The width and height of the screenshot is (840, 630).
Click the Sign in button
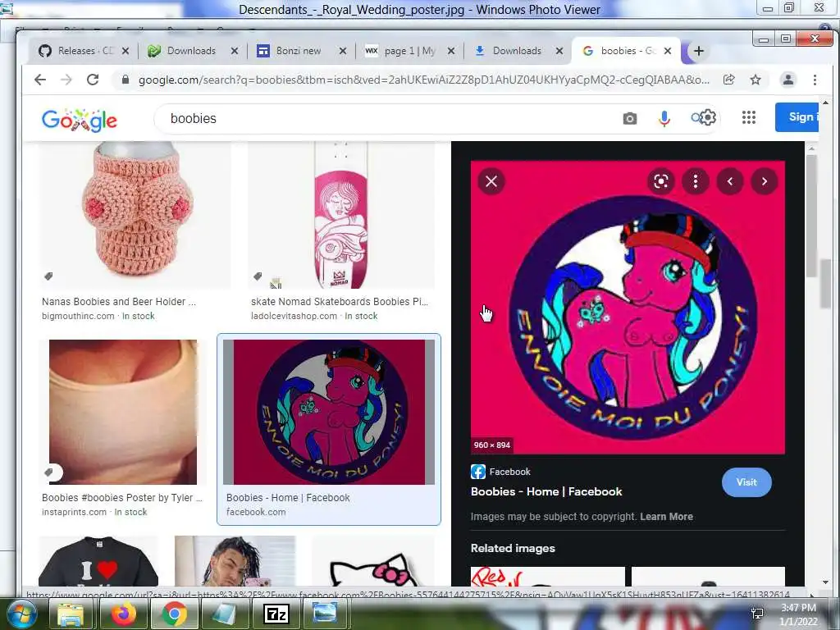coord(797,116)
